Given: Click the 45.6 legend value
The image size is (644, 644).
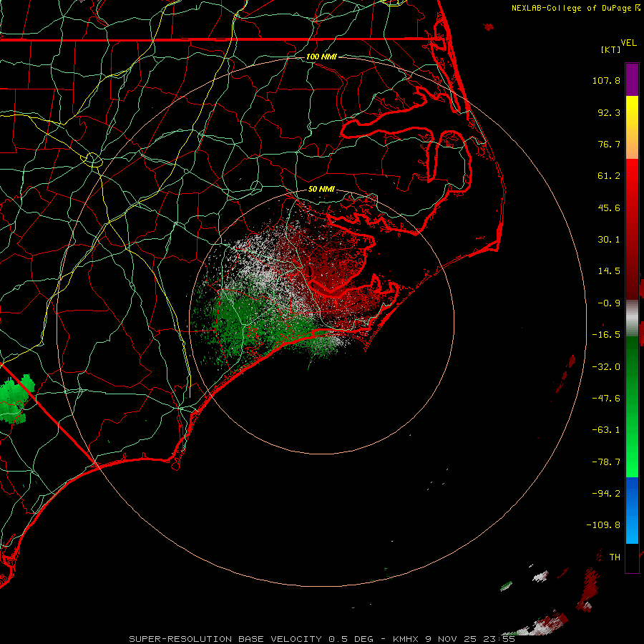Looking at the screenshot, I should (x=609, y=208).
